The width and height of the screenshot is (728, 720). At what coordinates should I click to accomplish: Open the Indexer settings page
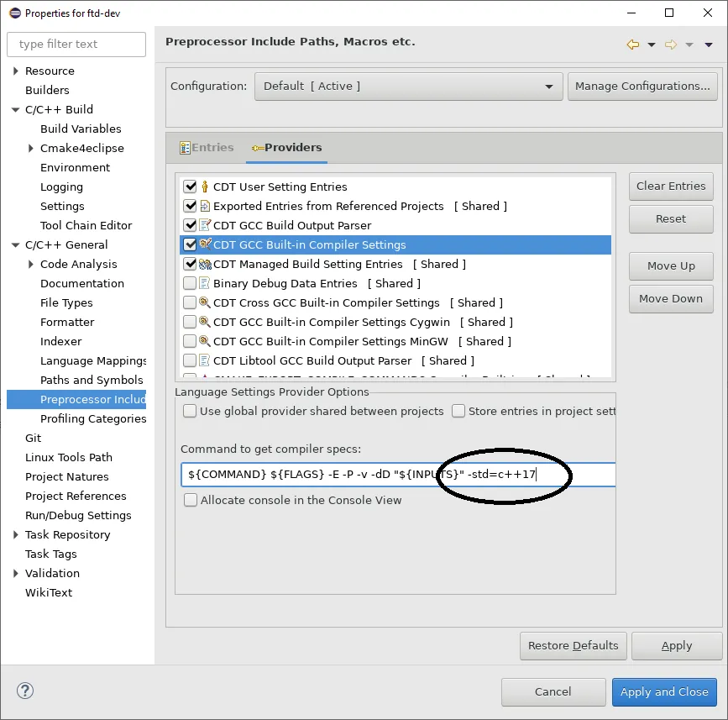tap(60, 341)
